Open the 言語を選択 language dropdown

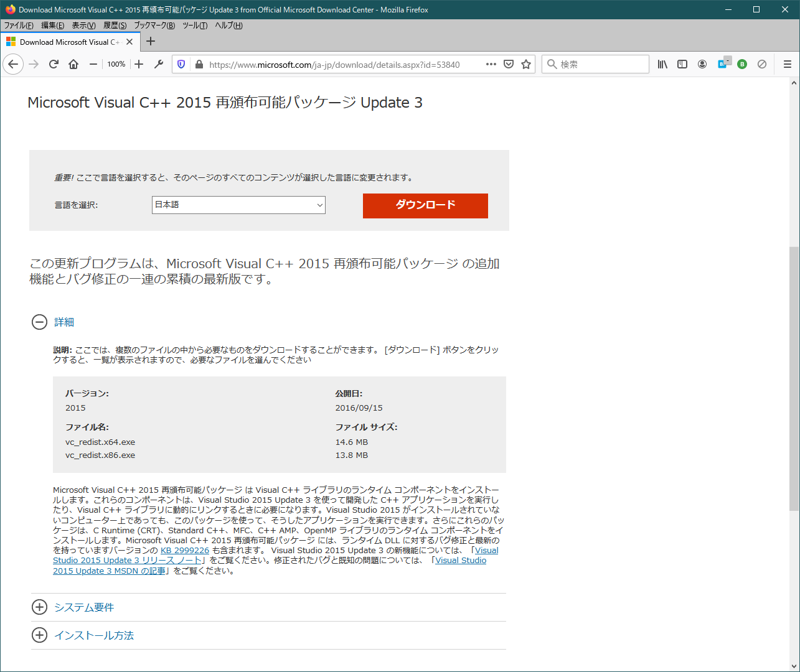(238, 205)
